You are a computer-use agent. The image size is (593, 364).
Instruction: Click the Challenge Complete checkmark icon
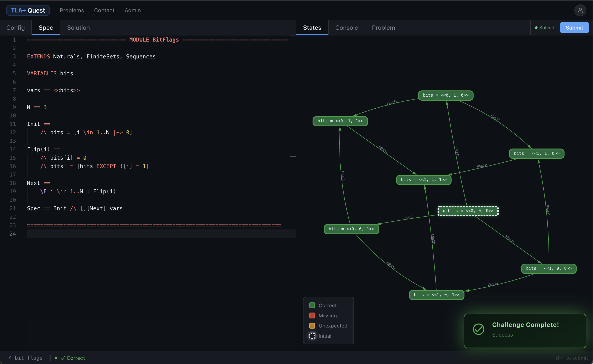[478, 329]
